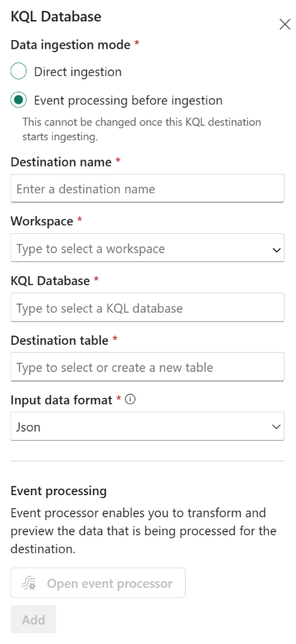Focus the Type to select a workspace box

point(147,248)
